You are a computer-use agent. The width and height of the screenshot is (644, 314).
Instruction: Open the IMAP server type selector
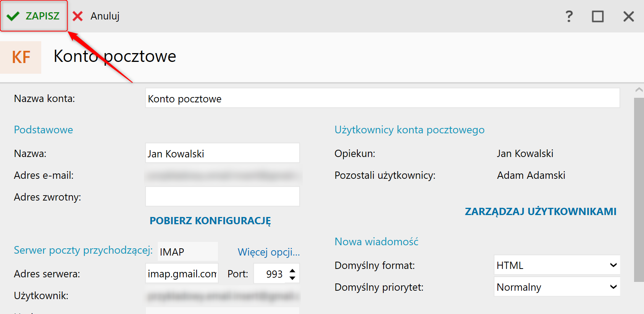187,252
